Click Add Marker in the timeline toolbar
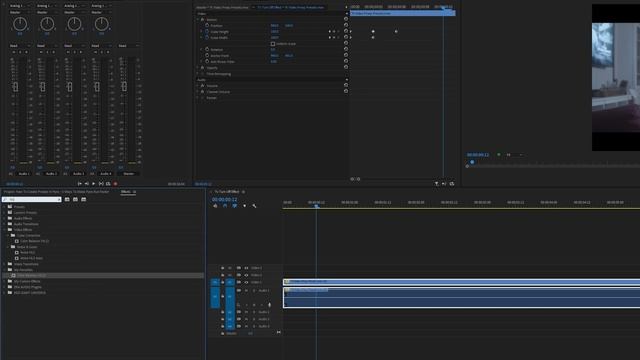Screen dimensions: 640x360 click(x=244, y=206)
